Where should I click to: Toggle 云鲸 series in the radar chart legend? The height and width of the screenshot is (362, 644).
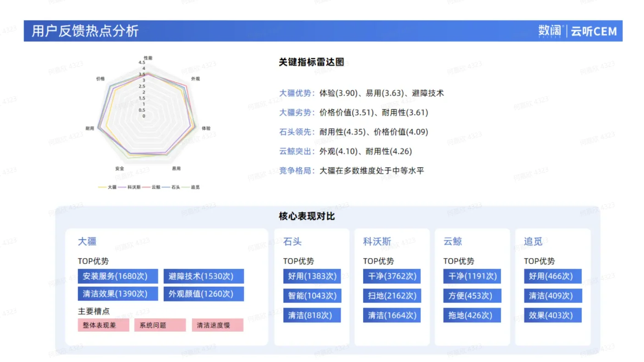[x=151, y=187]
